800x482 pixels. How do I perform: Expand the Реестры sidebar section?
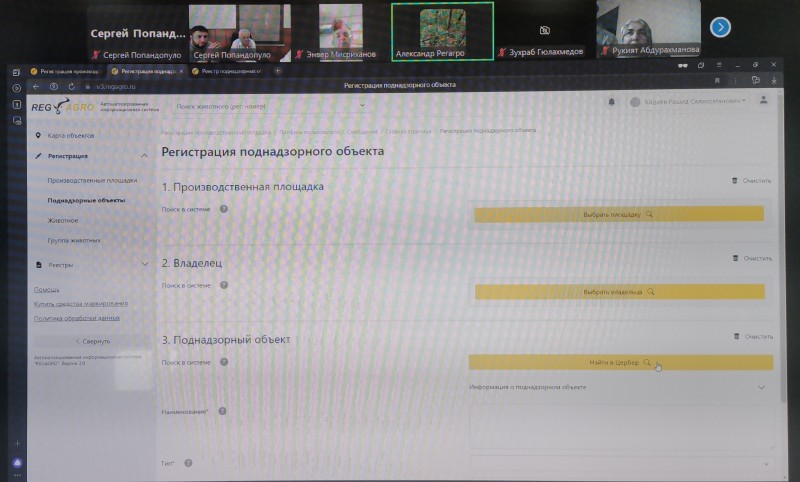pos(144,265)
